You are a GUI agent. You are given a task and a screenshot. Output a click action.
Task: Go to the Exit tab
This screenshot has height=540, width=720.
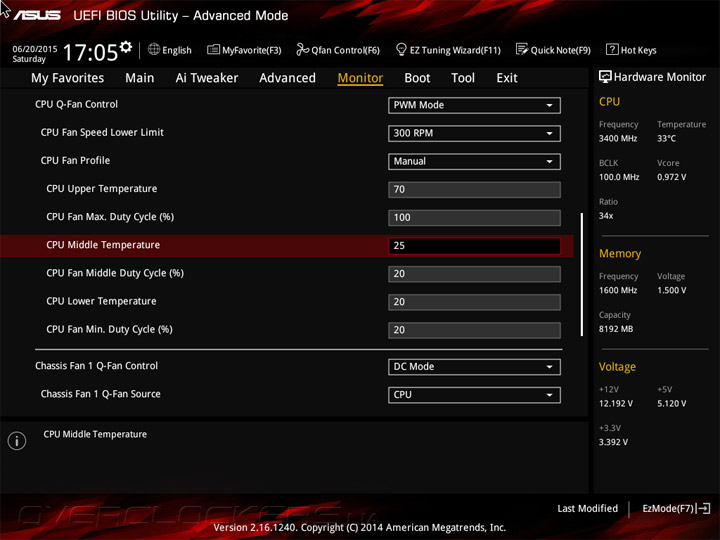(x=507, y=78)
